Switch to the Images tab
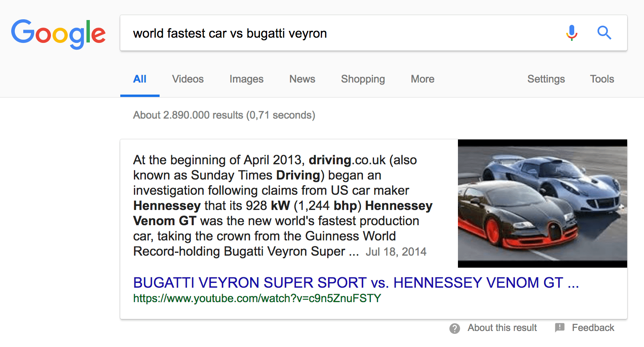Image resolution: width=644 pixels, height=347 pixels. pos(246,79)
